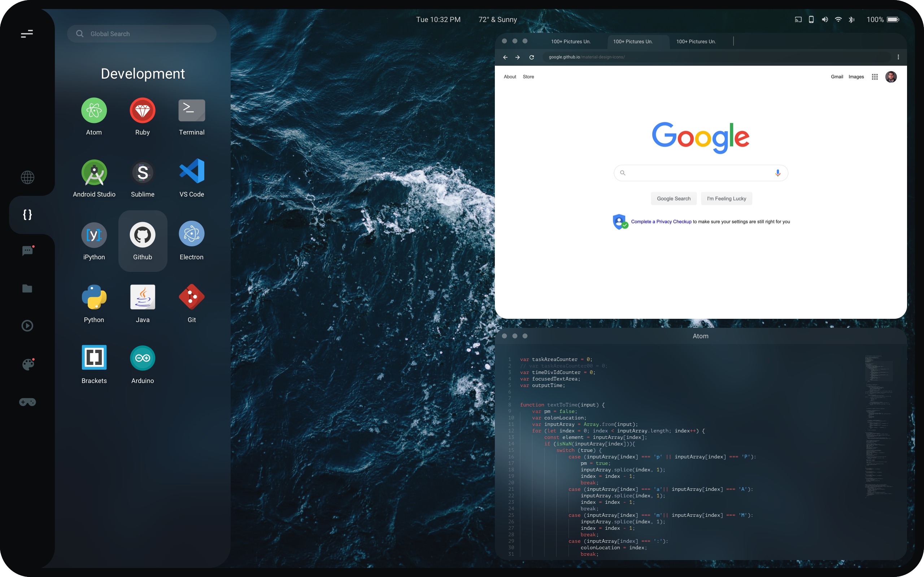Screen dimensions: 924x577
Task: Click the globe icon in sidebar
Action: coord(27,177)
